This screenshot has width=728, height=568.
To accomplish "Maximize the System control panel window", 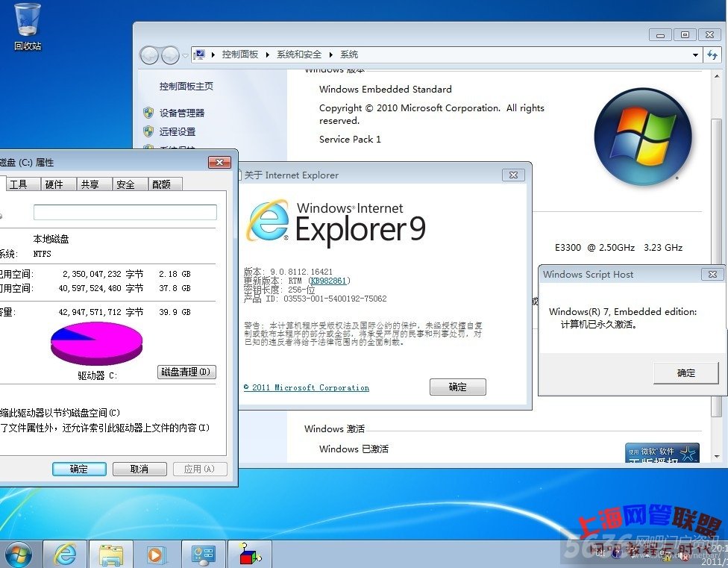I will pyautogui.click(x=685, y=35).
